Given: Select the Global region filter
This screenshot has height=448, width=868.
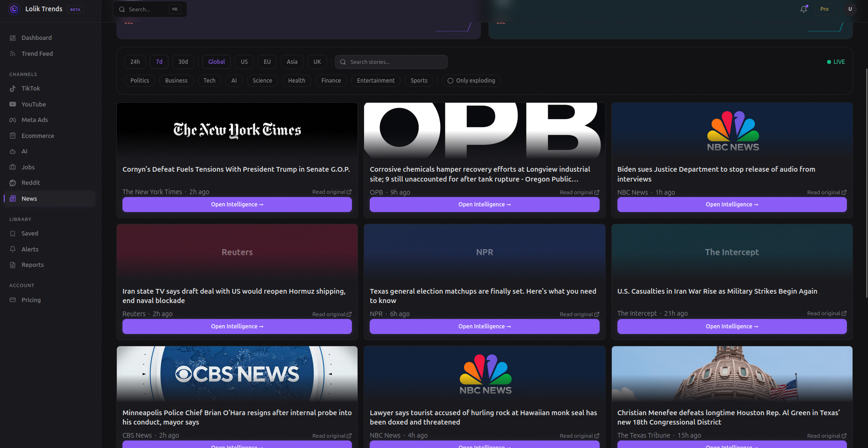Looking at the screenshot, I should click(x=216, y=62).
